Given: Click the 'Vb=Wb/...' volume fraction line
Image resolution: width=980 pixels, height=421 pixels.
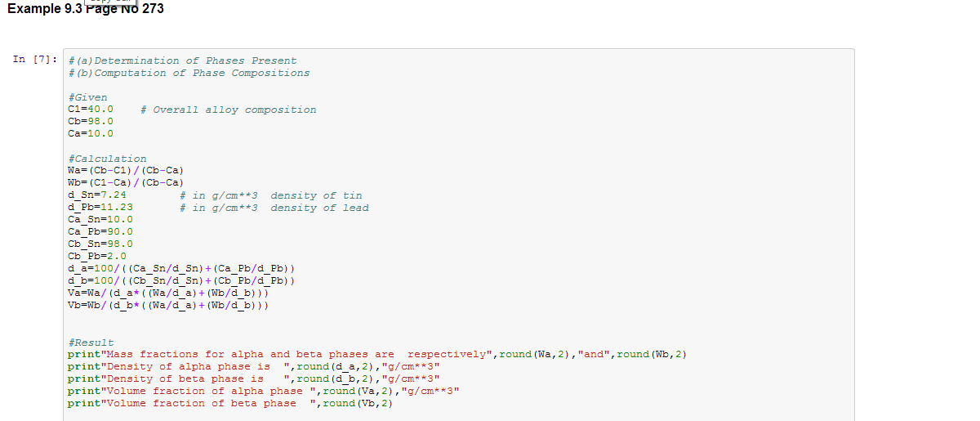Looking at the screenshot, I should coord(167,305).
